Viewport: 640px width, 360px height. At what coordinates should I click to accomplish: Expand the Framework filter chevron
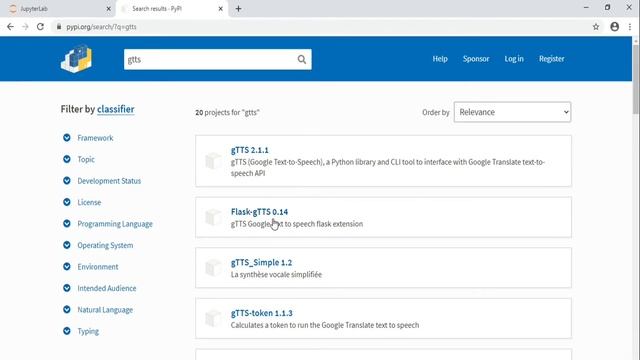tap(67, 138)
